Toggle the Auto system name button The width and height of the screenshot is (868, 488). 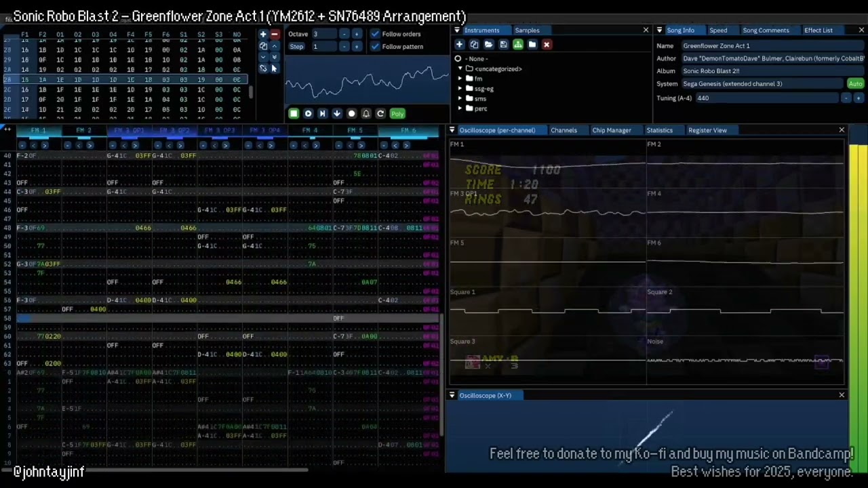point(855,84)
